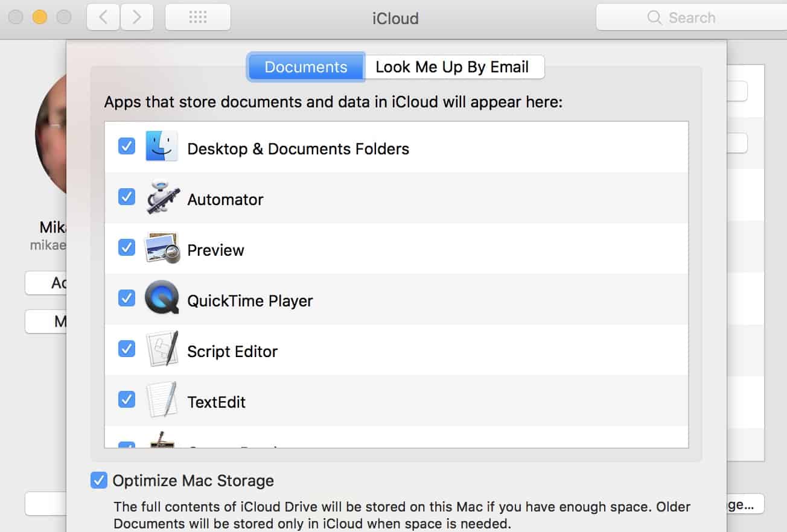
Task: Click the Optimize Mac Storage label
Action: click(x=193, y=481)
